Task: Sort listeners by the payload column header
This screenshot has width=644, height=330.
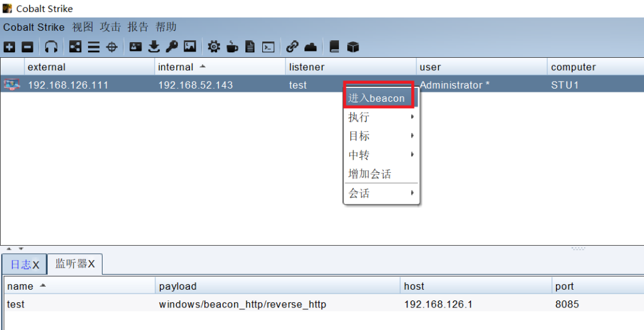Action: coord(178,286)
